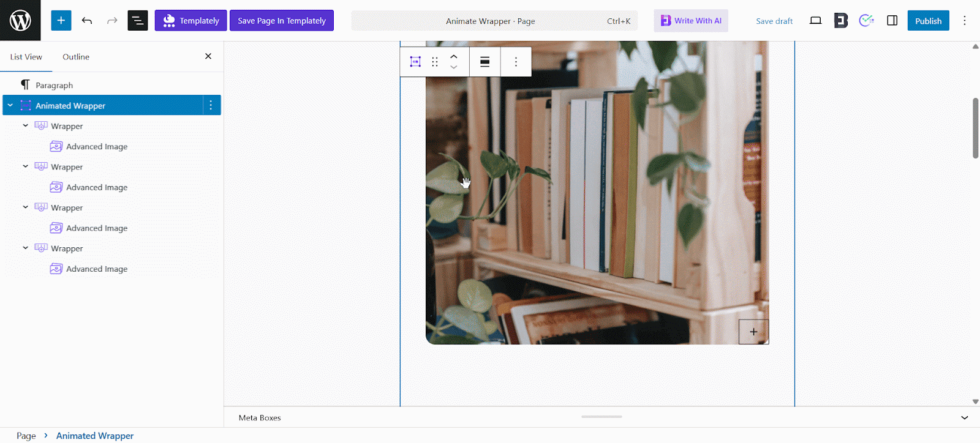The width and height of the screenshot is (980, 443).
Task: Open the block alignment control
Action: point(484,62)
